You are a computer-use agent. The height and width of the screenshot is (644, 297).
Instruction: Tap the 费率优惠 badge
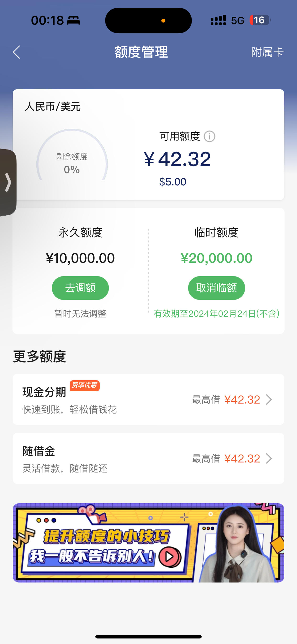(x=84, y=385)
